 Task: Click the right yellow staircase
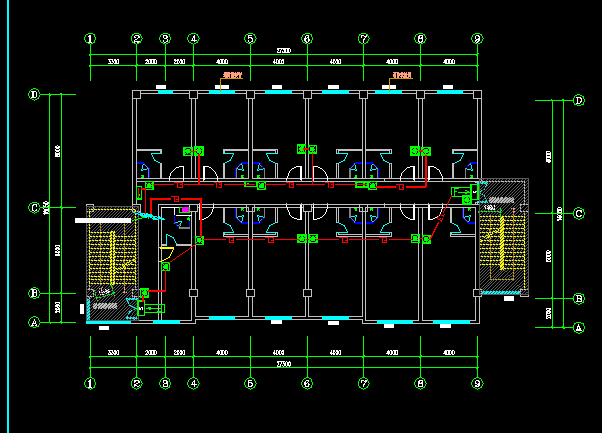click(498, 242)
